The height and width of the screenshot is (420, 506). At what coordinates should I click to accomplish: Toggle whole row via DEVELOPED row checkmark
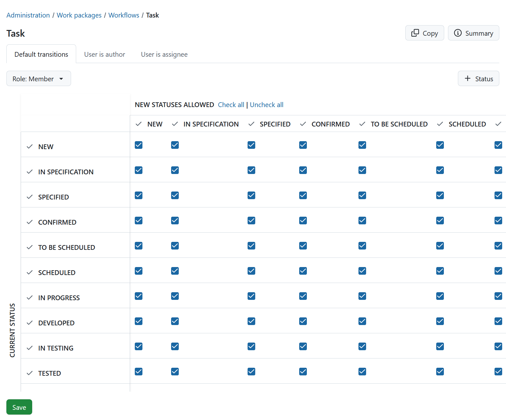click(30, 323)
